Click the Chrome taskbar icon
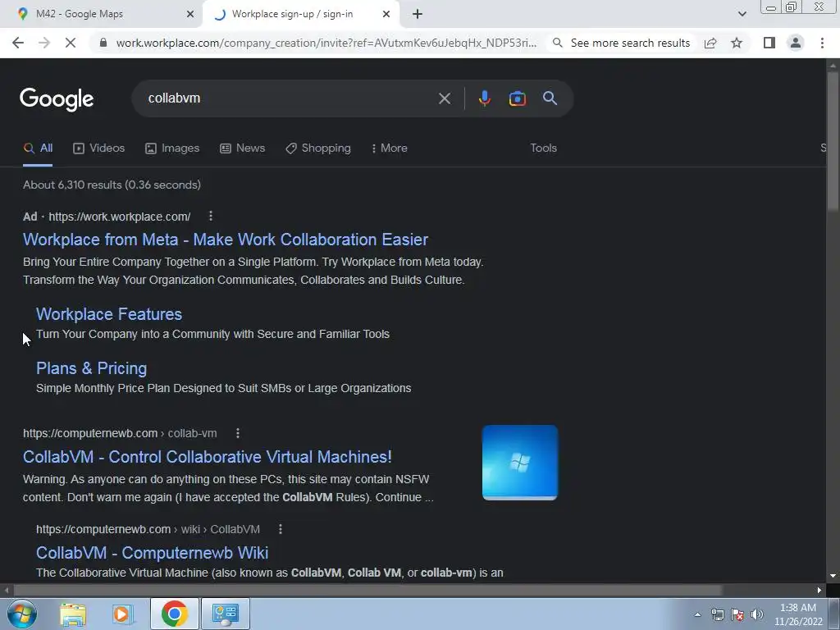840x630 pixels. [174, 614]
